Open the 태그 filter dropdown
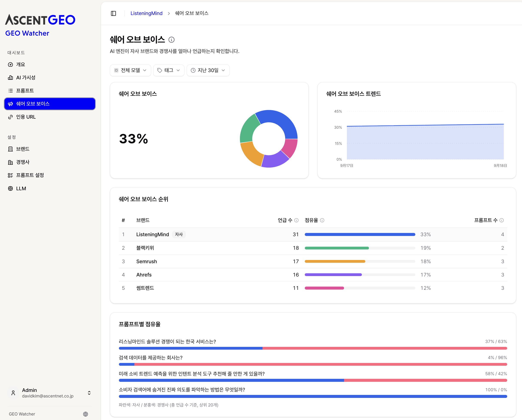Image resolution: width=522 pixels, height=420 pixels. (x=169, y=70)
